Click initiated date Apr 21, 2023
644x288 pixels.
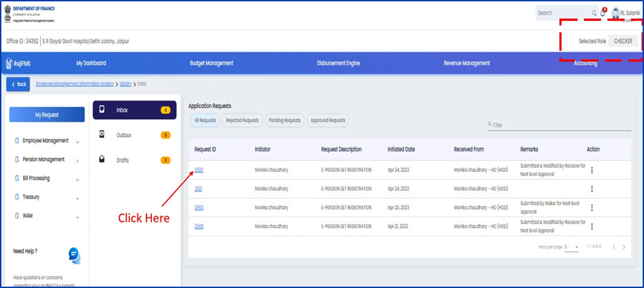398,226
